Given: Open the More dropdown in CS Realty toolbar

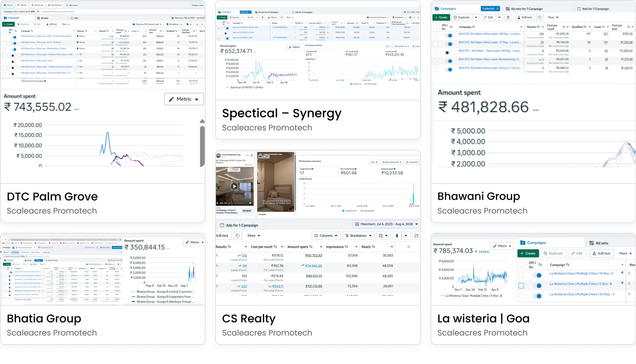Looking at the screenshot, I should [x=254, y=236].
